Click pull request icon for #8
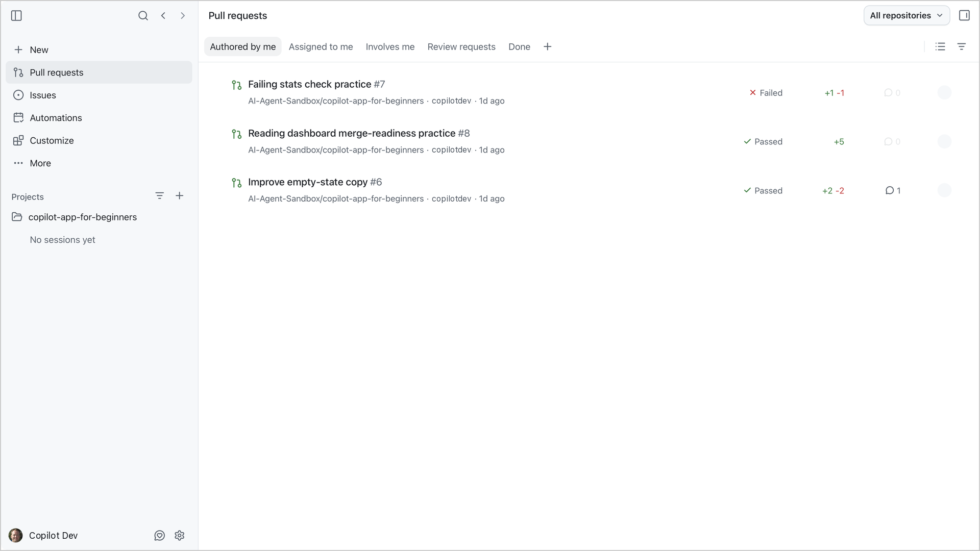 236,134
